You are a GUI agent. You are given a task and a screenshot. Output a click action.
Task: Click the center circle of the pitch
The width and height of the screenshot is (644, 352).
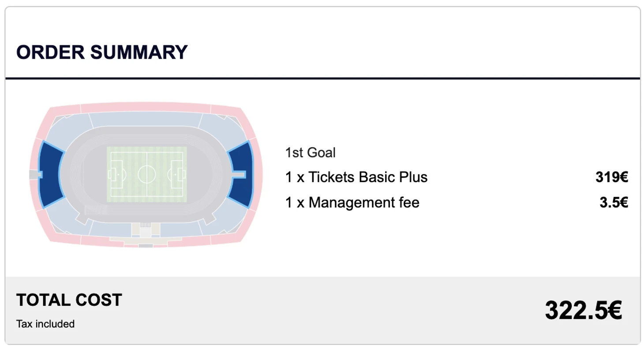click(147, 174)
